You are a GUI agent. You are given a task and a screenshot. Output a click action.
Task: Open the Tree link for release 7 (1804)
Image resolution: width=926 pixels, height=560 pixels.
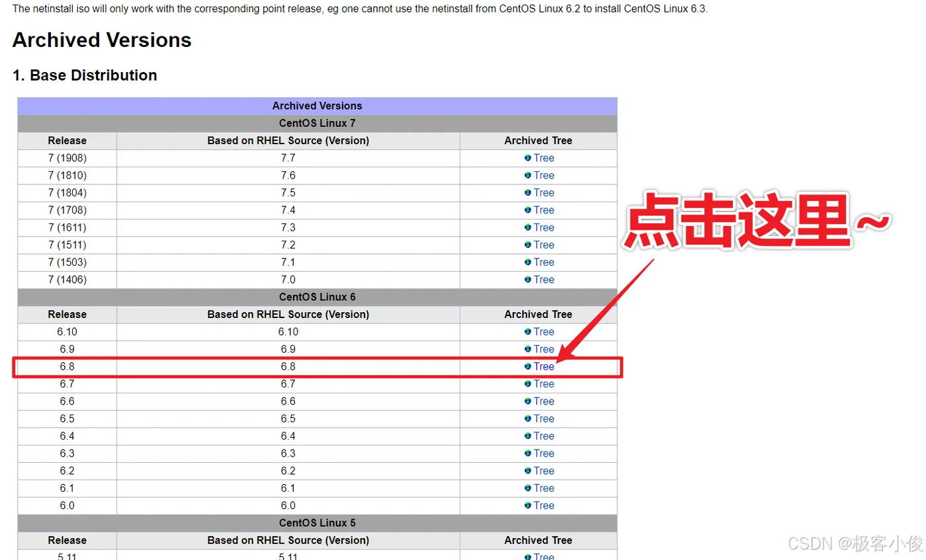(544, 192)
